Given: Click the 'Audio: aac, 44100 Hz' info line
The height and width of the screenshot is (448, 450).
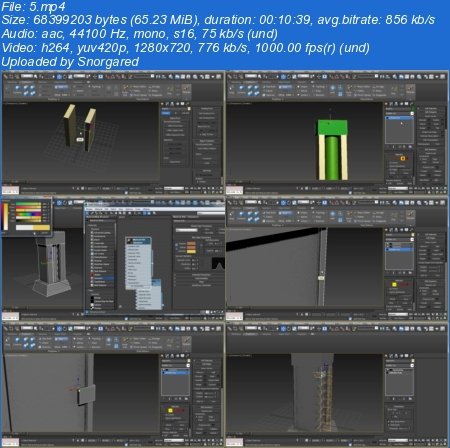Looking at the screenshot, I should coord(139,34).
